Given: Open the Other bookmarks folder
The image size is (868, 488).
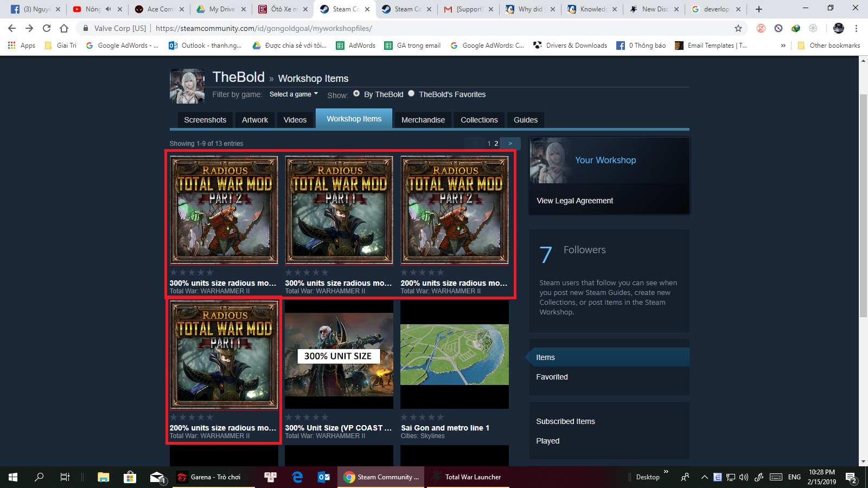Looking at the screenshot, I should (829, 46).
